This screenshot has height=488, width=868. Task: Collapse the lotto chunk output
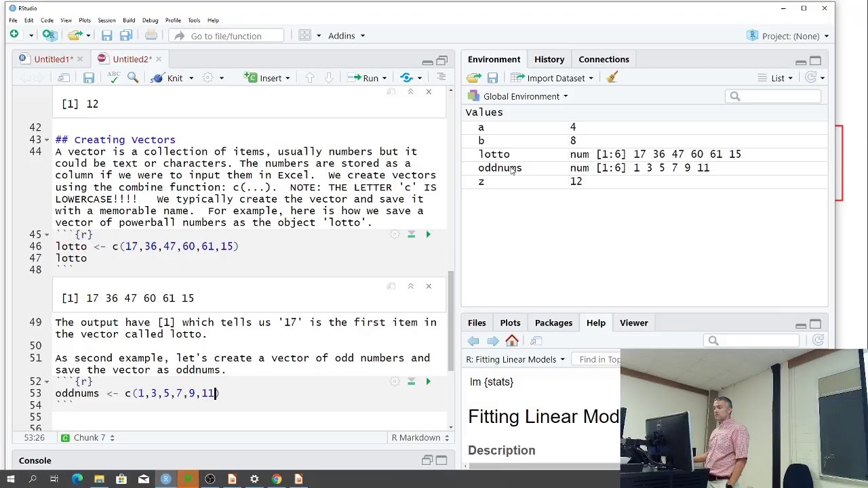(x=410, y=286)
